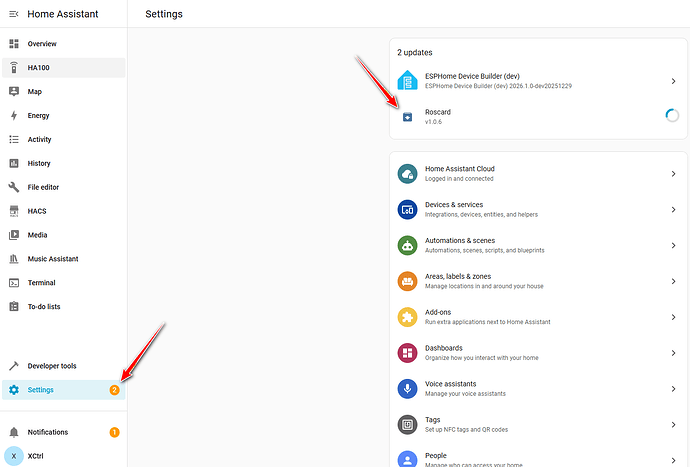This screenshot has width=690, height=467.
Task: Open Notifications in the sidebar
Action: click(48, 432)
